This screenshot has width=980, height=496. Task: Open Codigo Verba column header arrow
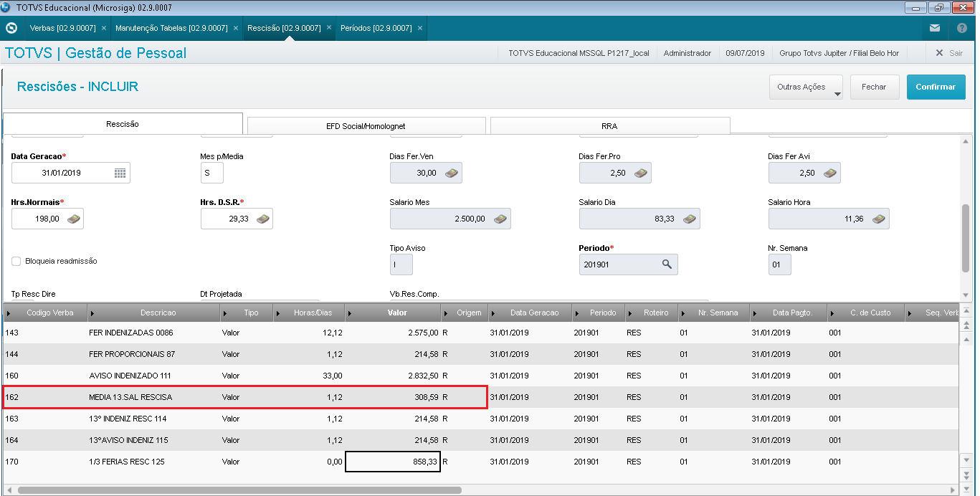point(9,313)
